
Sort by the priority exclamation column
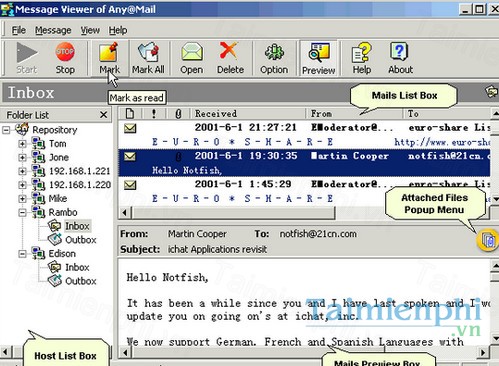(x=154, y=114)
